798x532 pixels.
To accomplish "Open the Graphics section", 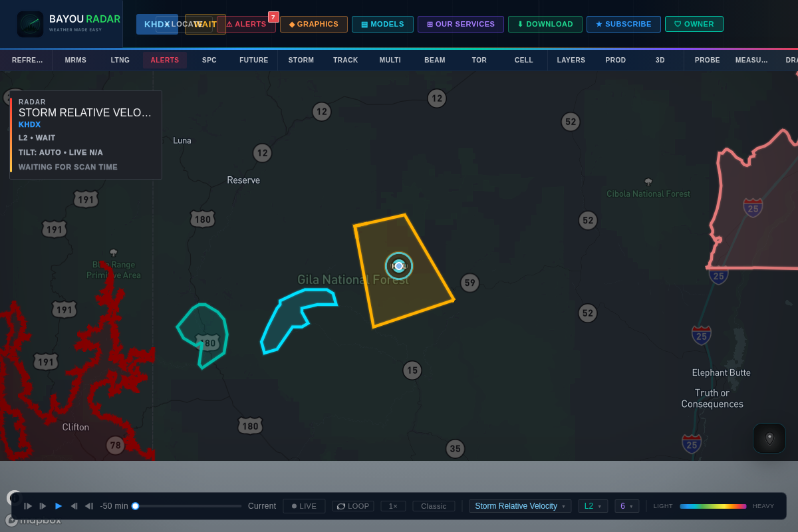I will pos(314,25).
